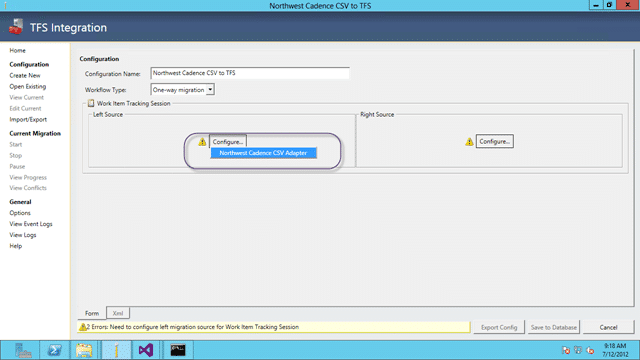The image size is (640, 360).
Task: Click the General sidebar heading
Action: pyautogui.click(x=20, y=202)
